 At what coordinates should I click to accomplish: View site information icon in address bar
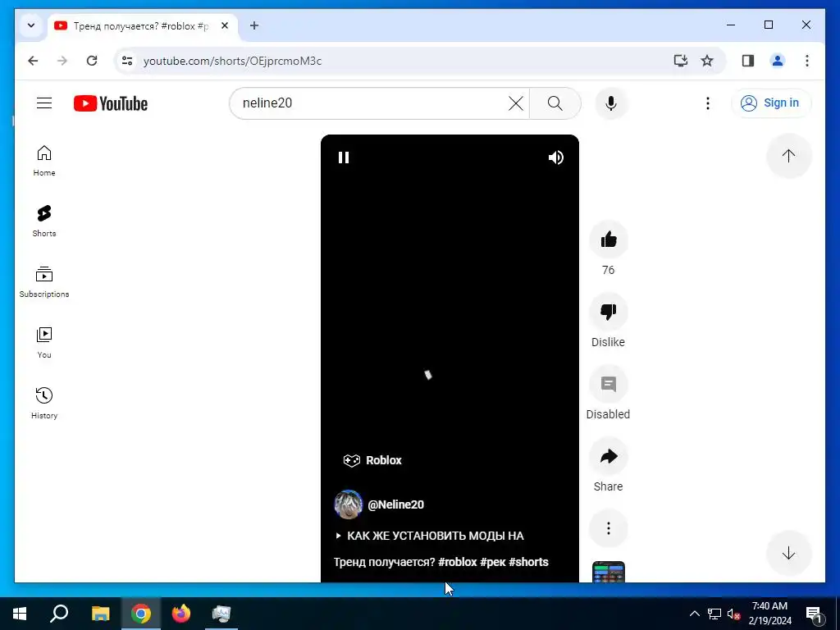127,61
